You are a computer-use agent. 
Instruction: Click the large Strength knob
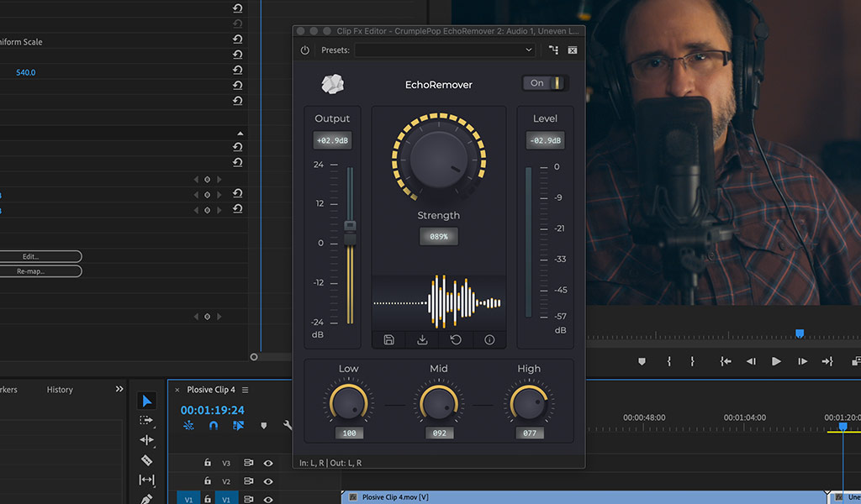pos(439,159)
